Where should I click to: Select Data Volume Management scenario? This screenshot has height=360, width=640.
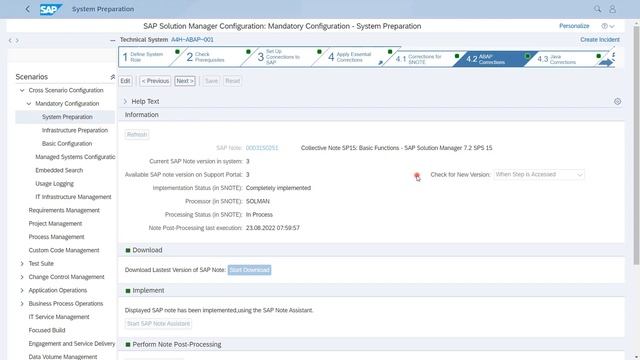click(63, 357)
